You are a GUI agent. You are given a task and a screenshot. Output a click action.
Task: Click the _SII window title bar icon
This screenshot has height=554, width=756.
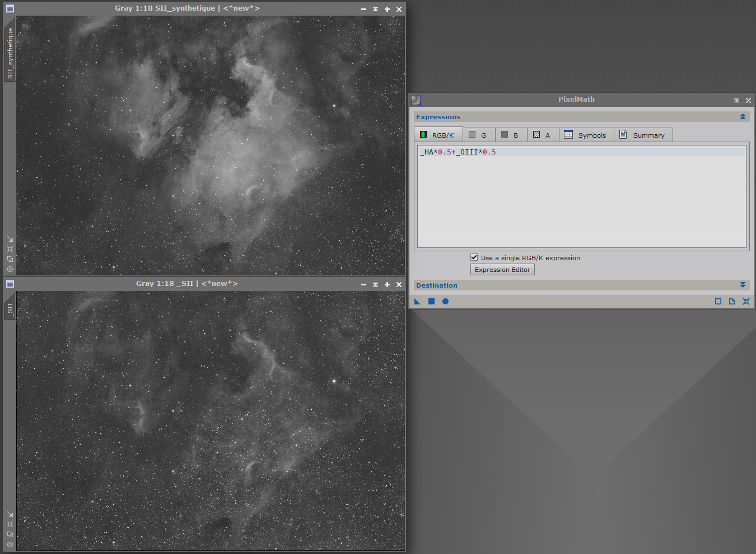(x=10, y=284)
